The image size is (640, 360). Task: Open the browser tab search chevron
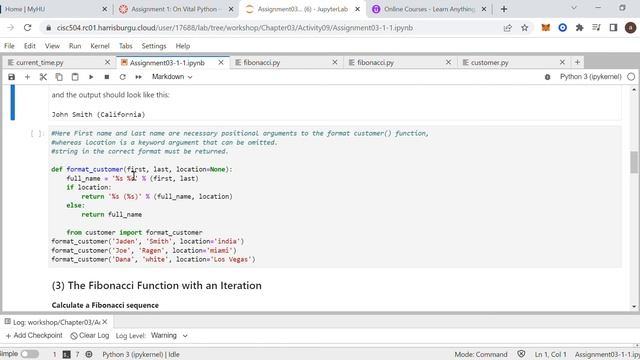[x=573, y=8]
